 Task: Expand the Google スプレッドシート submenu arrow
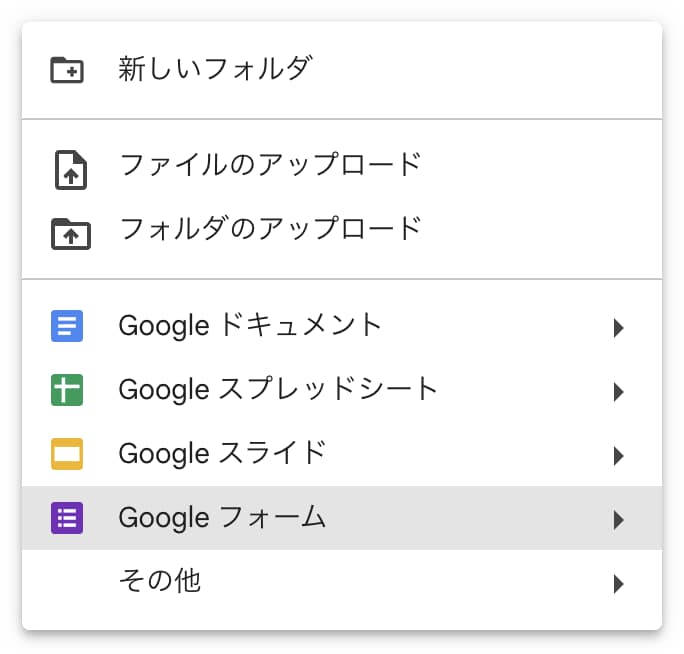click(619, 391)
